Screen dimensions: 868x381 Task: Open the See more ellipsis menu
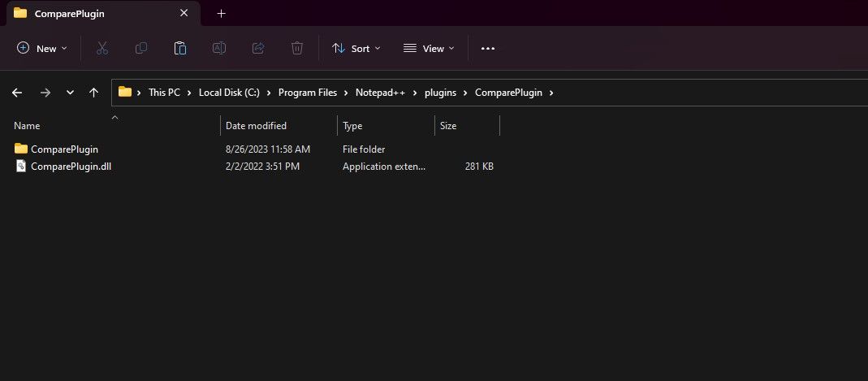pyautogui.click(x=488, y=49)
